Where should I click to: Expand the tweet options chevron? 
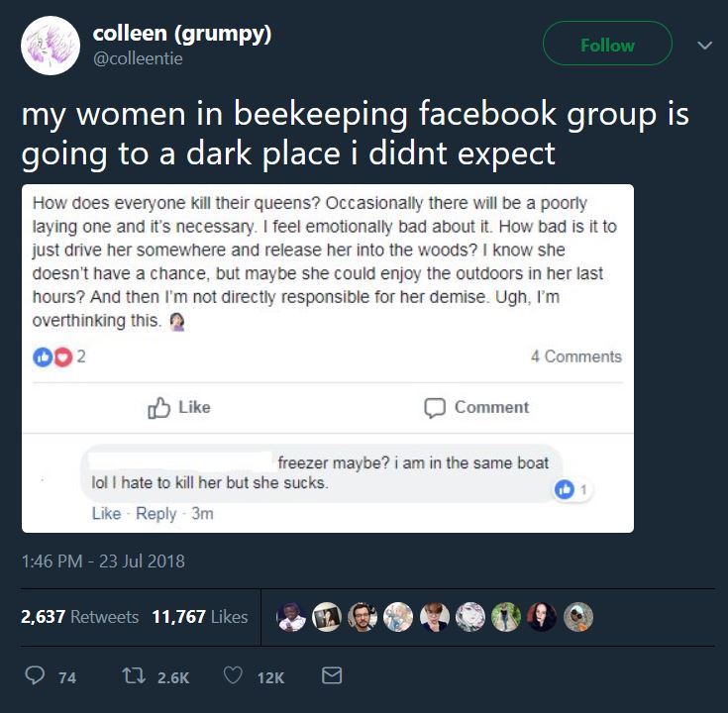[x=704, y=46]
